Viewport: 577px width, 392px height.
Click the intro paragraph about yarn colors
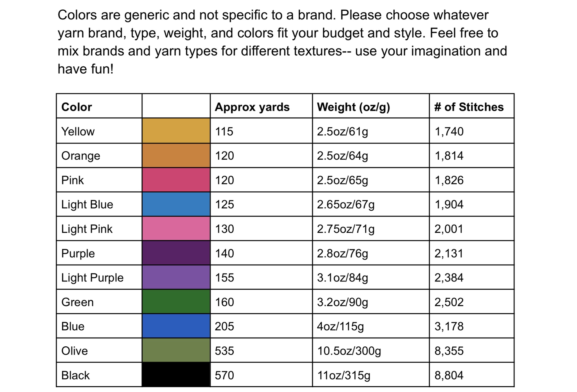(282, 42)
